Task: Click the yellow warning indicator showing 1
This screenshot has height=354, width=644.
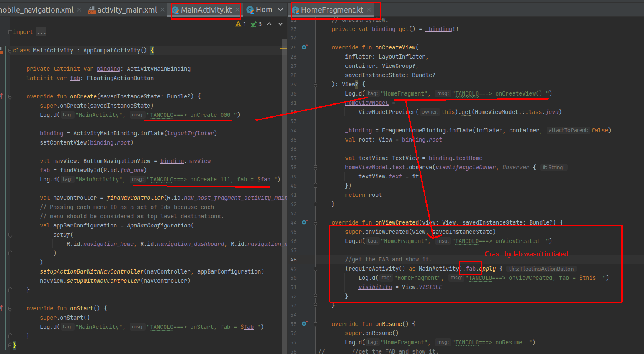Action: pyautogui.click(x=241, y=24)
